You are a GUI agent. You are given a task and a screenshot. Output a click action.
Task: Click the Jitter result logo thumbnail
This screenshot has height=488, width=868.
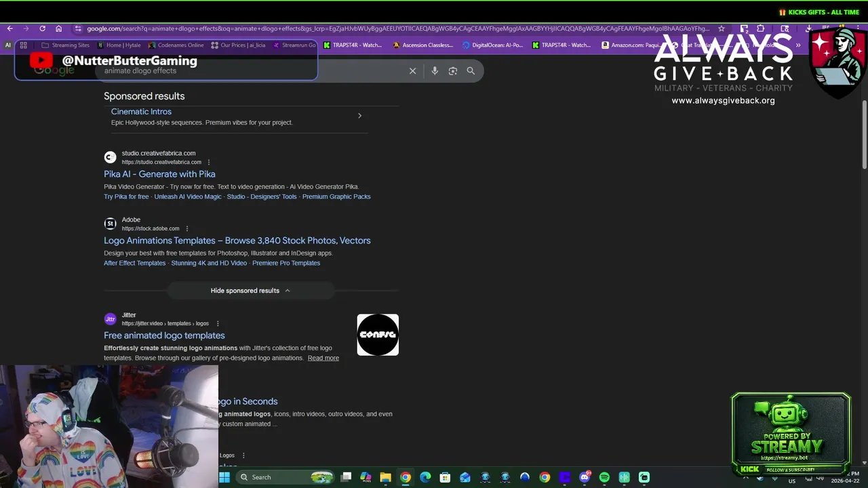coord(378,335)
